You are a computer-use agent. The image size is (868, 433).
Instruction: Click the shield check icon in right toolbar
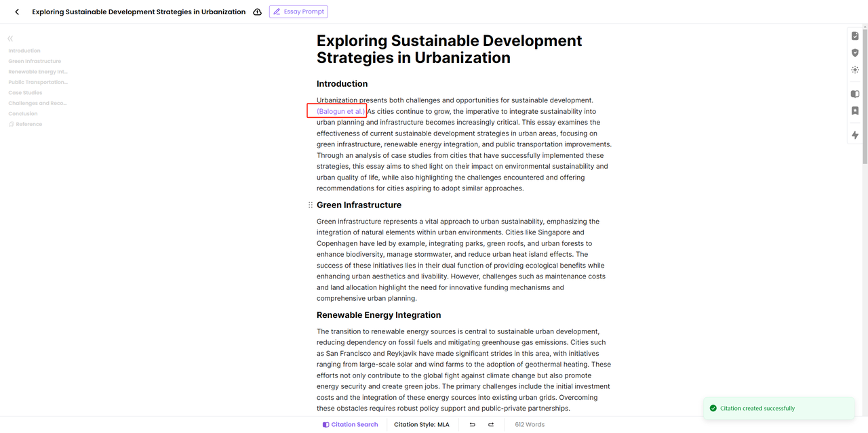pyautogui.click(x=855, y=53)
